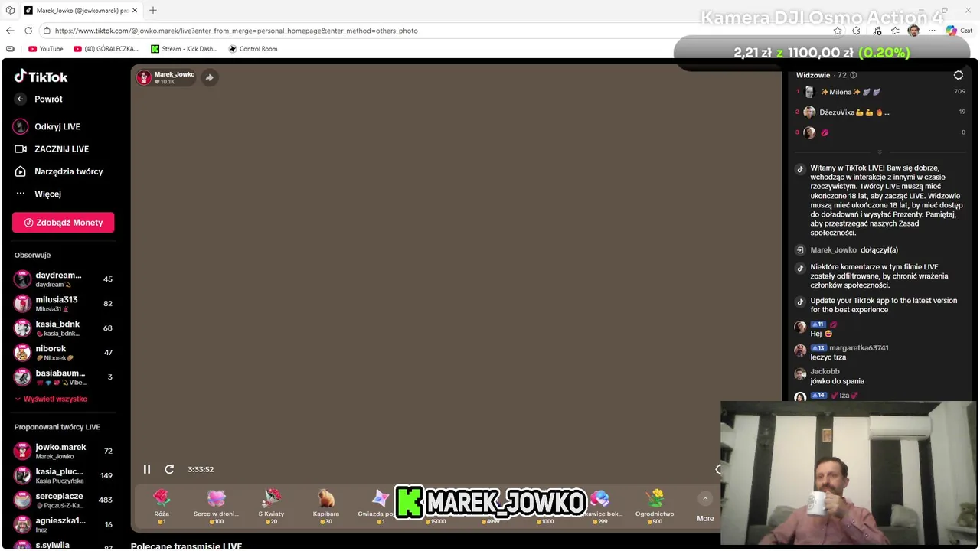Click Jackobb username in chat
The height and width of the screenshot is (551, 980).
point(825,372)
